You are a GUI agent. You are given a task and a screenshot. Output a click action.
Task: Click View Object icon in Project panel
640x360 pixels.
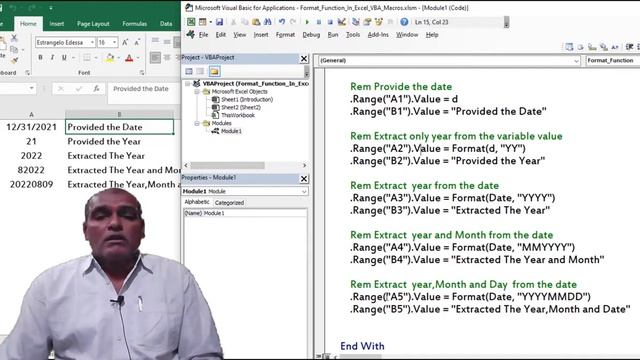tap(200, 71)
